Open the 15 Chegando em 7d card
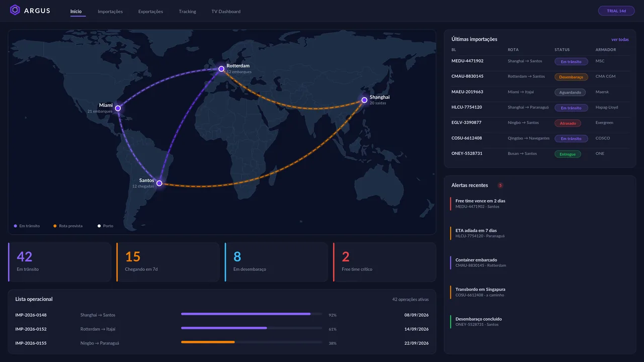 [x=168, y=262]
